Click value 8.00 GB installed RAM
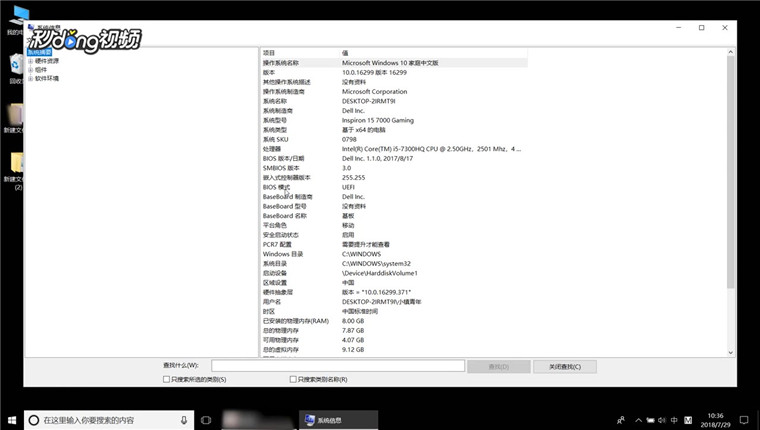760x430 pixels. click(353, 321)
